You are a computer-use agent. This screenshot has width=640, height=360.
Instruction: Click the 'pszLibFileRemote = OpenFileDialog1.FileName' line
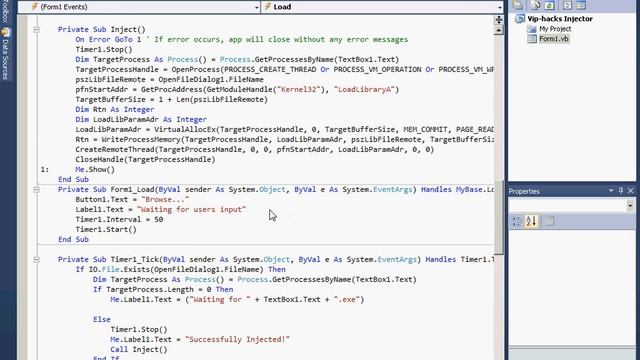[169, 80]
